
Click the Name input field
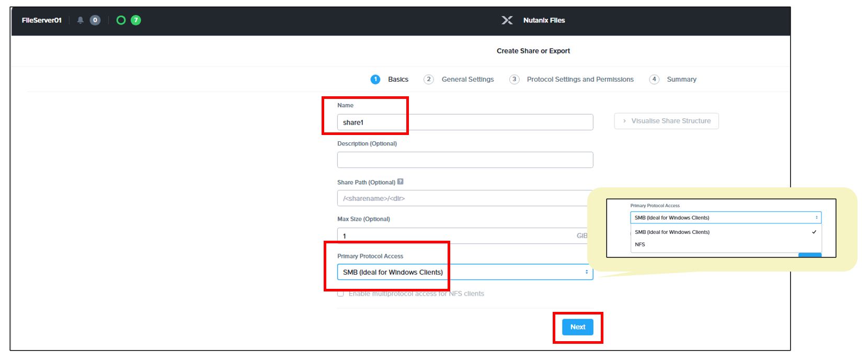coord(465,122)
